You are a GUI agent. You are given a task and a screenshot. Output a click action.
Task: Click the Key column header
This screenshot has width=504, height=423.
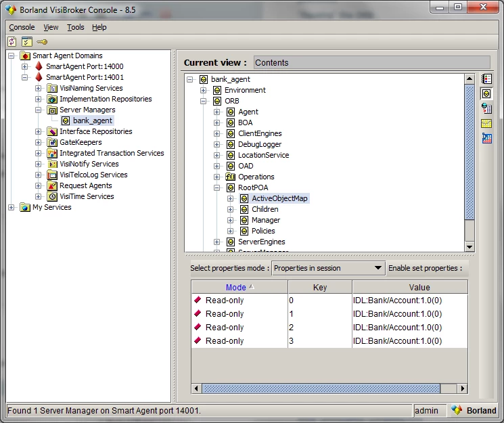click(x=320, y=287)
